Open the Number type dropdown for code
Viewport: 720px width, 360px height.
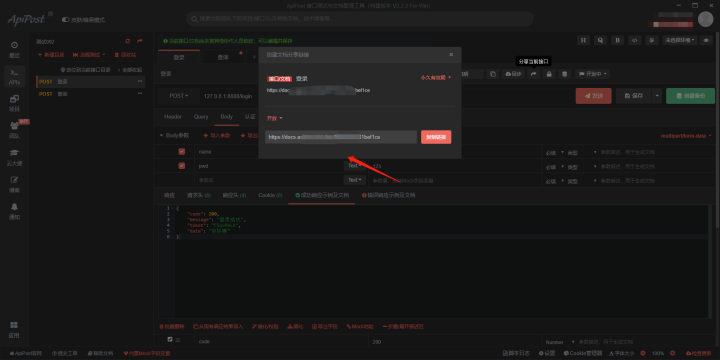point(559,342)
